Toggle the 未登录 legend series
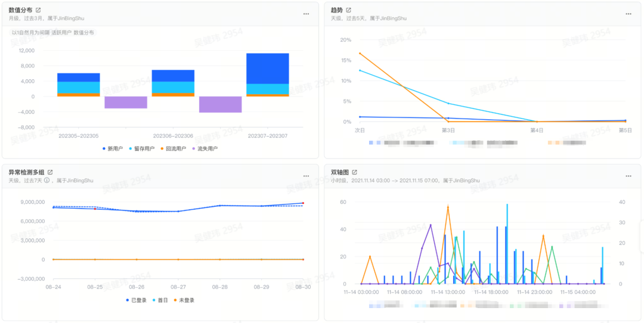Image resolution: width=644 pixels, height=323 pixels. [x=184, y=300]
